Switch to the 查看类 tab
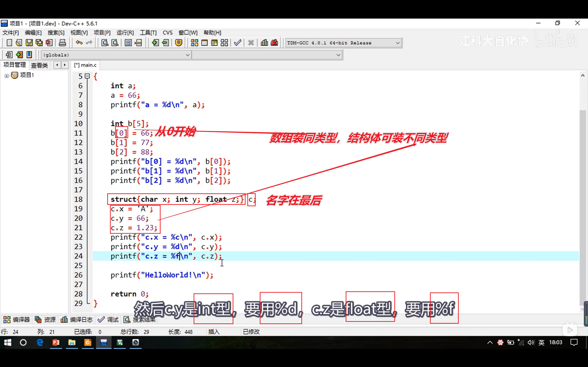Screen dimensions: 588x367 coord(39,65)
